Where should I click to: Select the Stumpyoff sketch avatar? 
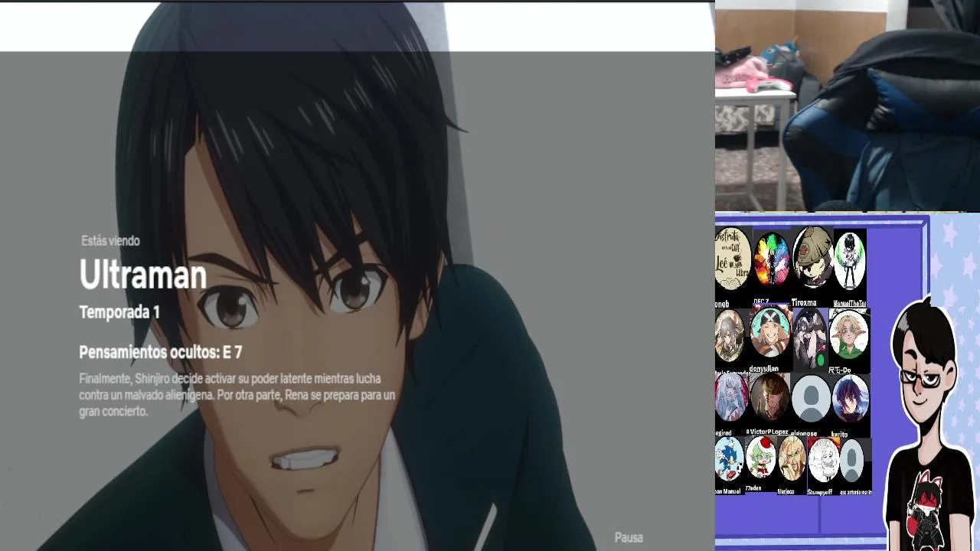824,459
